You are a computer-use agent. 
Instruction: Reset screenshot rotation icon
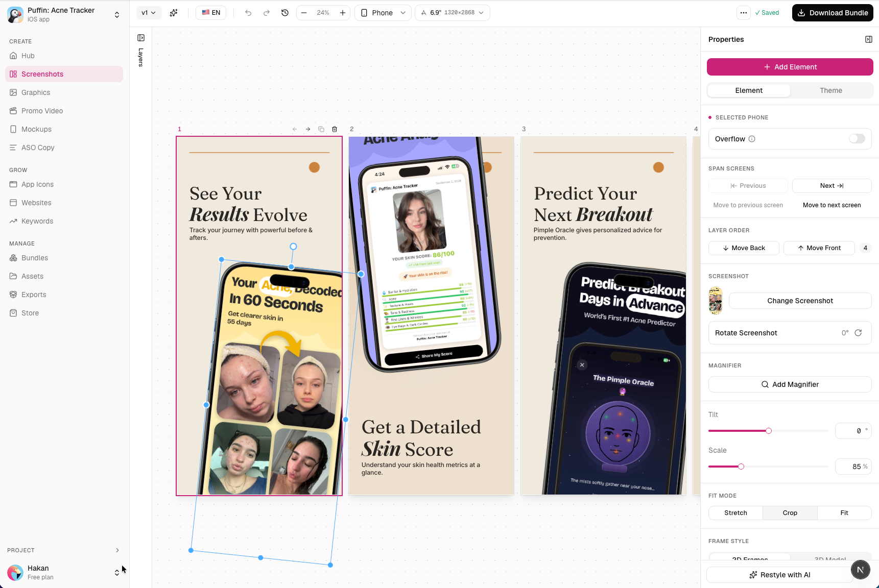tap(858, 333)
